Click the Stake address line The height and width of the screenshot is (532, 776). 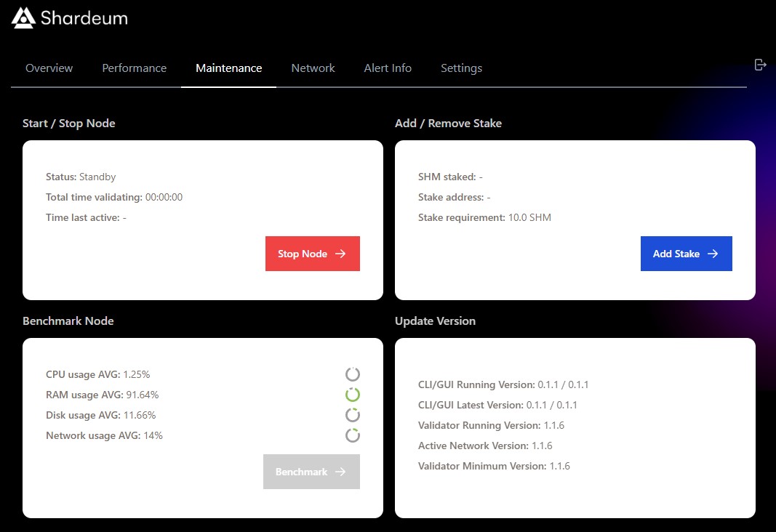click(454, 197)
